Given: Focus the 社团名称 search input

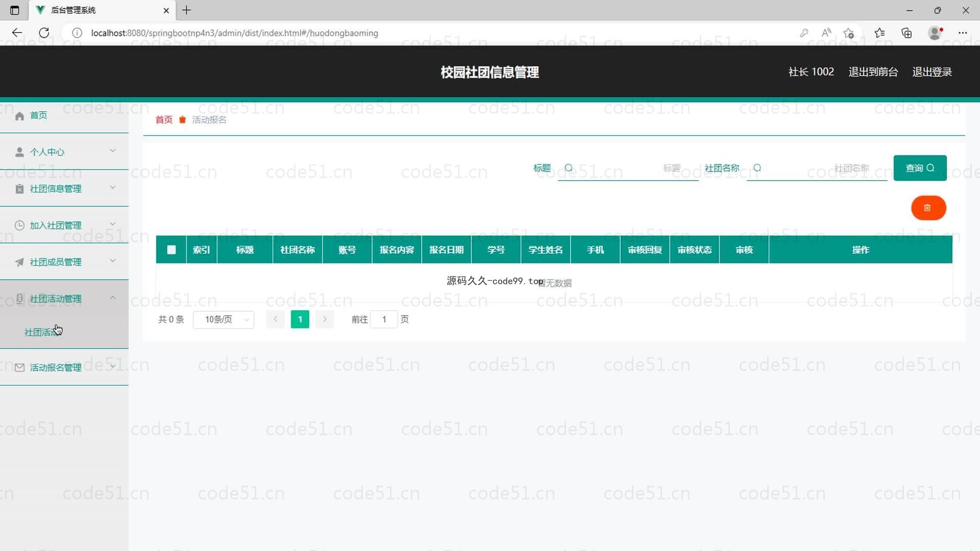Looking at the screenshot, I should [817, 168].
